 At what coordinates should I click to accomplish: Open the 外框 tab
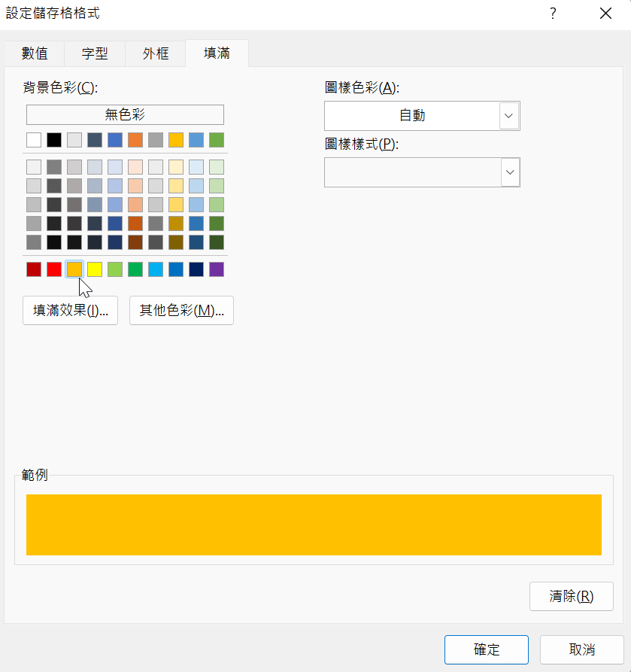coord(156,53)
